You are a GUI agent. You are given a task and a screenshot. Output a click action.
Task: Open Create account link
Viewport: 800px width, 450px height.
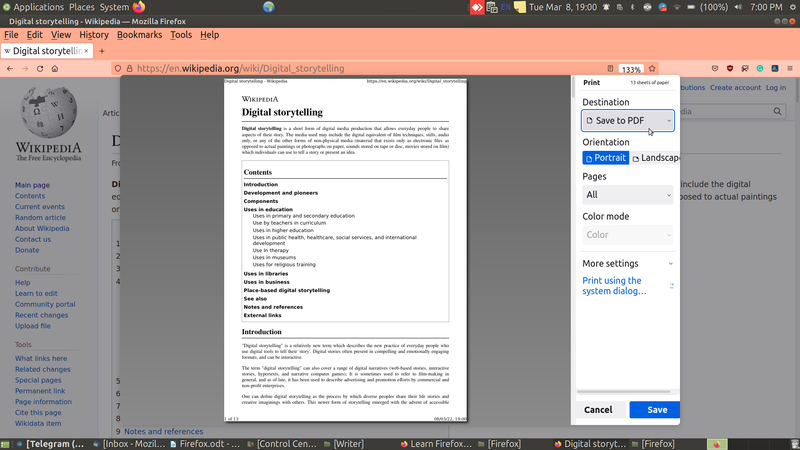click(735, 88)
